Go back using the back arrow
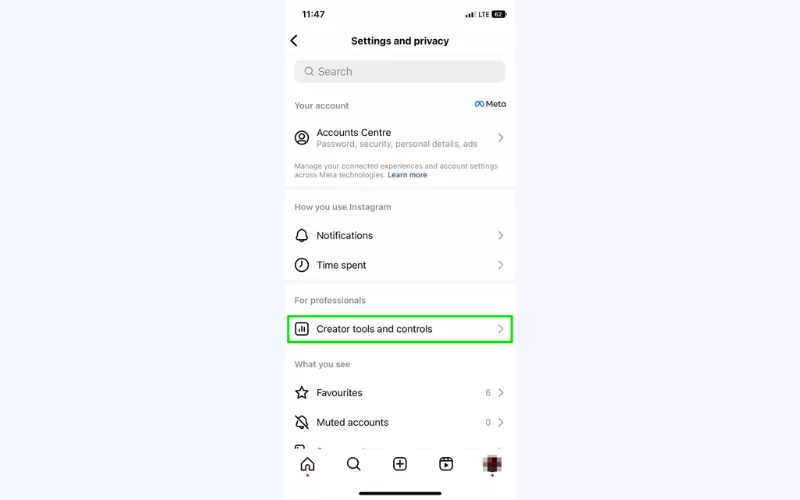Screen dimensions: 800x500 pos(294,41)
